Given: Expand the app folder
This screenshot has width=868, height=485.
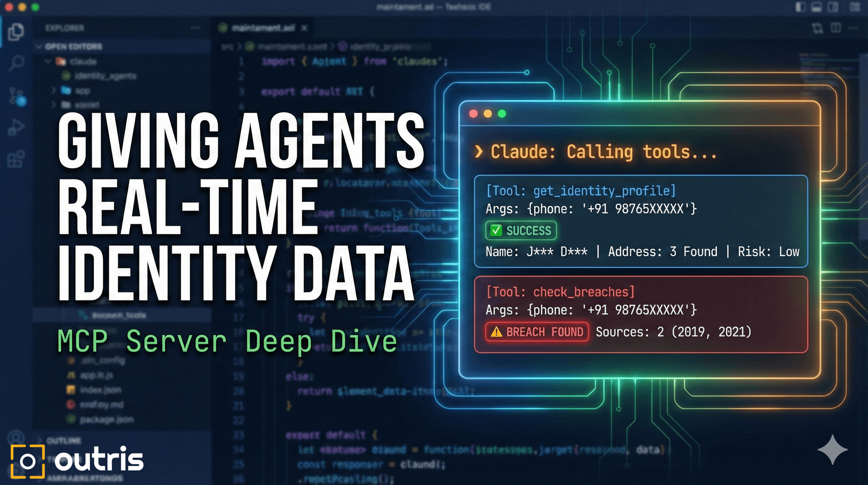Looking at the screenshot, I should (x=54, y=90).
